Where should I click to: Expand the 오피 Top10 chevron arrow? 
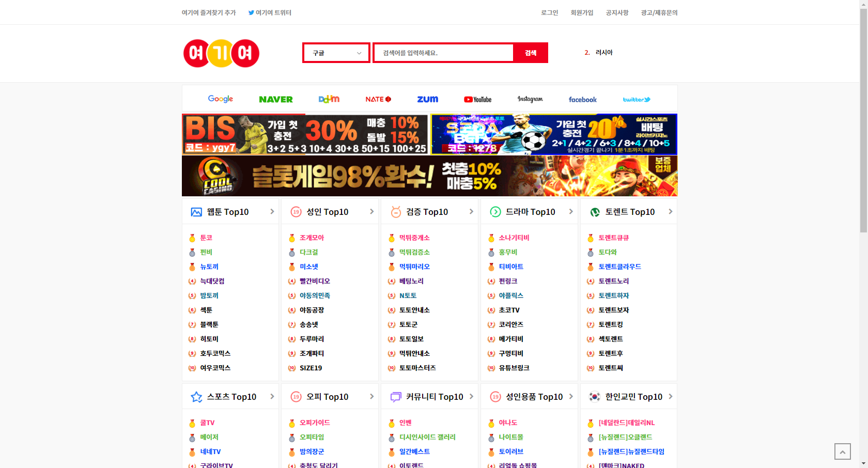(372, 396)
